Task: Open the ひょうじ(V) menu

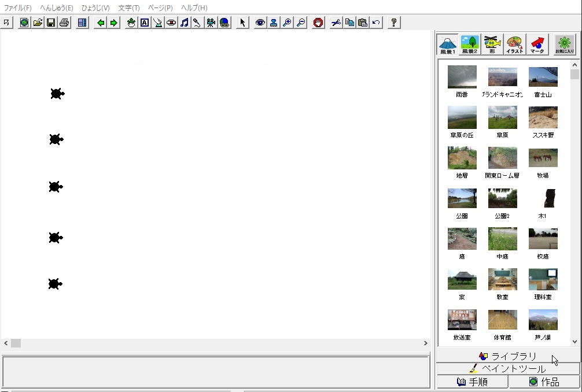Action: [95, 8]
